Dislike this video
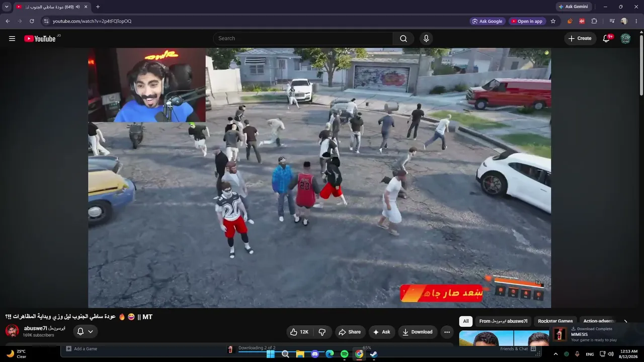The height and width of the screenshot is (362, 644). pyautogui.click(x=322, y=332)
